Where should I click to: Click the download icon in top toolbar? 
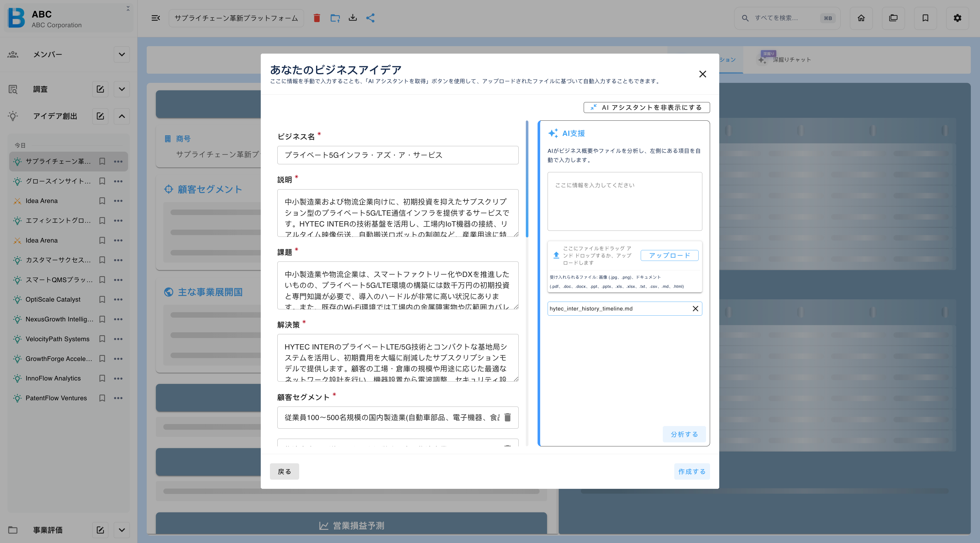(353, 18)
